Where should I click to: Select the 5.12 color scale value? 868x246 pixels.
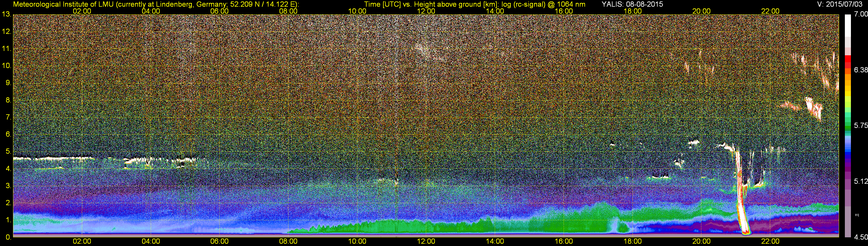click(x=860, y=181)
